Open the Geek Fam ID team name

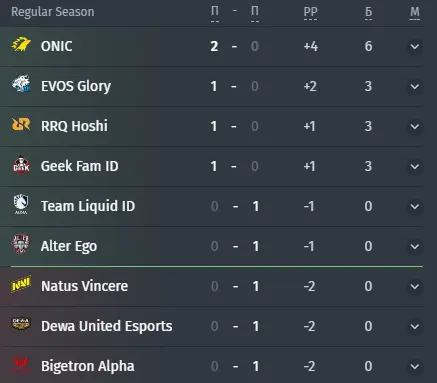(x=79, y=166)
